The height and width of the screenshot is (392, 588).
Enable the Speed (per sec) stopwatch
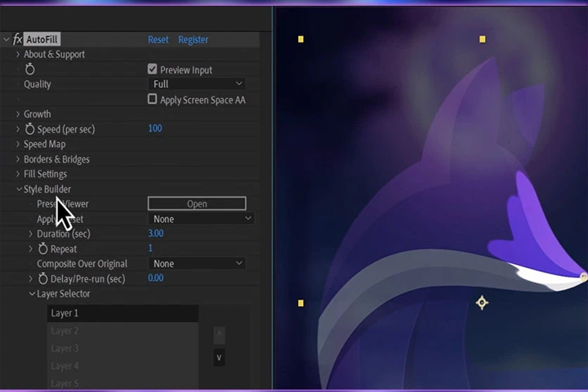click(x=29, y=129)
